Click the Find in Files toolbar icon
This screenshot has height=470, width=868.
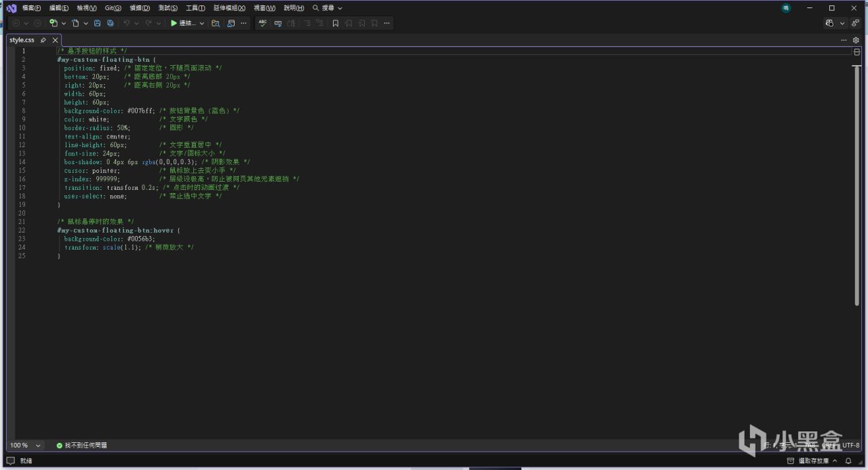[x=216, y=23]
